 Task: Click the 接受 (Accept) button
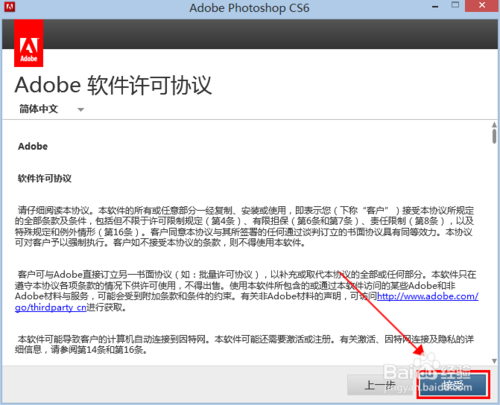pyautogui.click(x=453, y=385)
